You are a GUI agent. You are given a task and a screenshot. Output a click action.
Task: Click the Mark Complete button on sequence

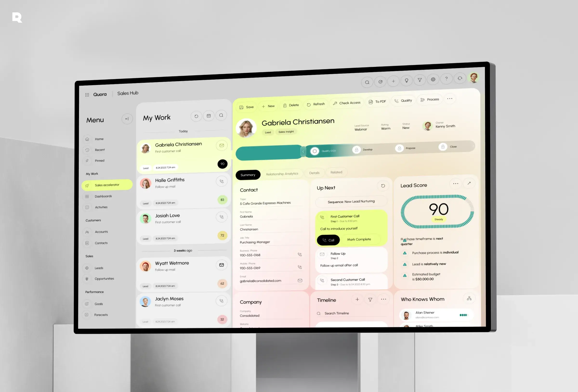359,239
